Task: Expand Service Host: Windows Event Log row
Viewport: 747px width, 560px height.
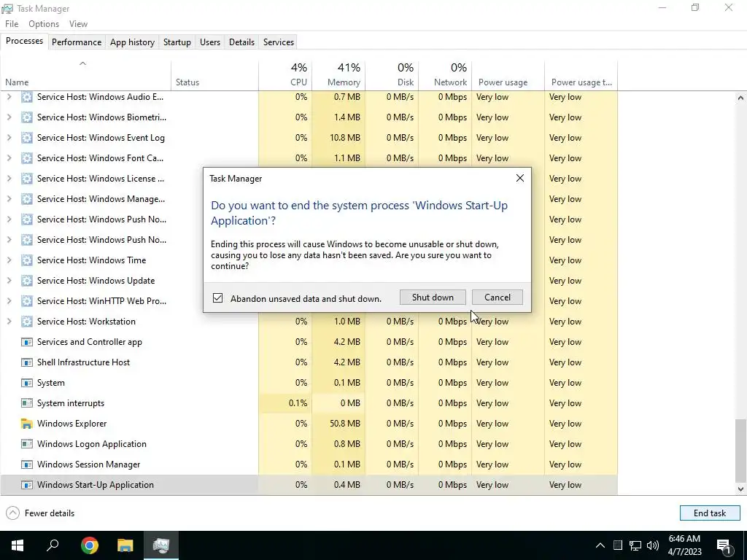Action: click(x=9, y=138)
